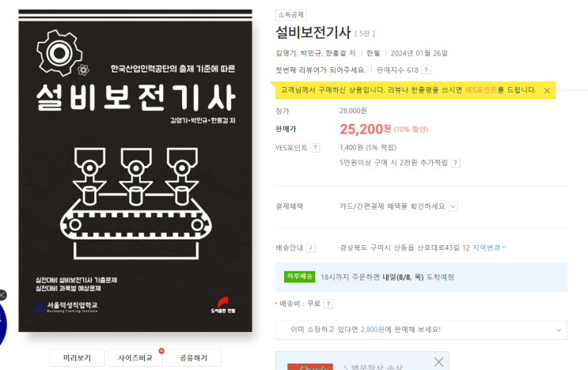
Task: Open 사이즈비교 size comparison button
Action: [x=135, y=358]
